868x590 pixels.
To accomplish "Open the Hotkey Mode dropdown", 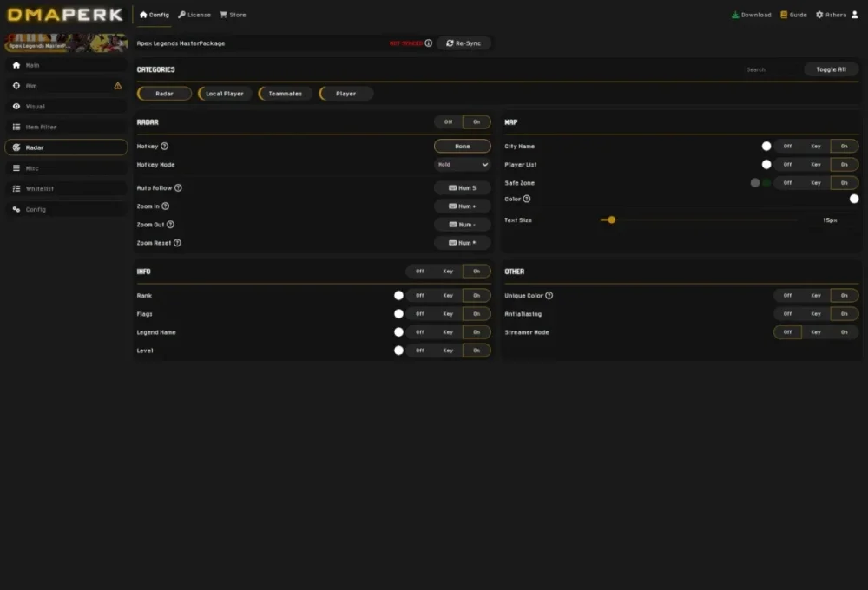I will click(462, 164).
